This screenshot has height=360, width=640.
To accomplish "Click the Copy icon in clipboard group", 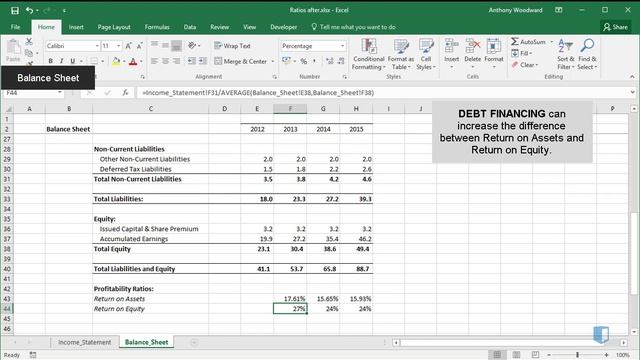I will 29,53.
